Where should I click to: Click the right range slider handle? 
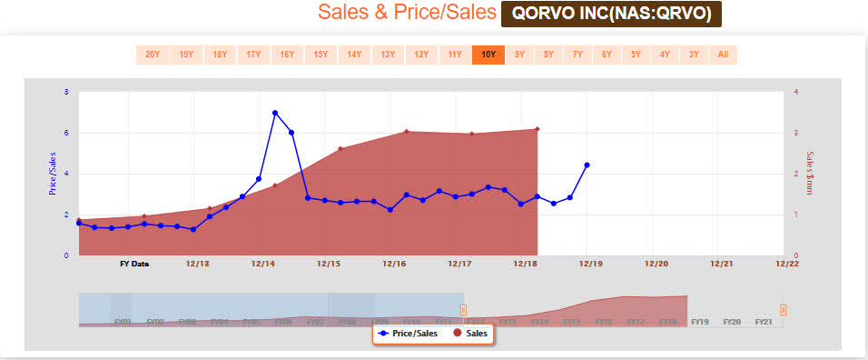[x=784, y=309]
